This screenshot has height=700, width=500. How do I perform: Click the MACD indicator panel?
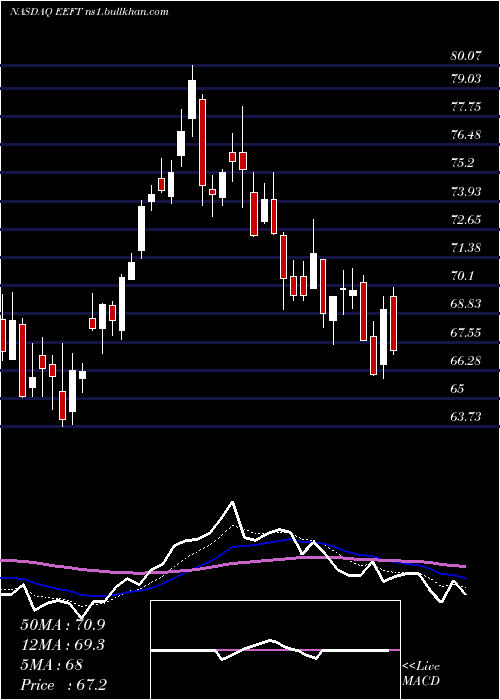click(275, 650)
